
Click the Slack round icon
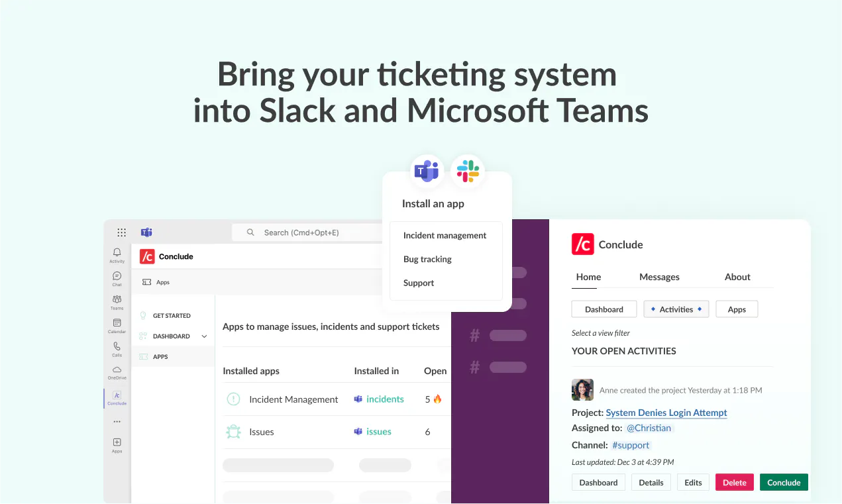468,172
